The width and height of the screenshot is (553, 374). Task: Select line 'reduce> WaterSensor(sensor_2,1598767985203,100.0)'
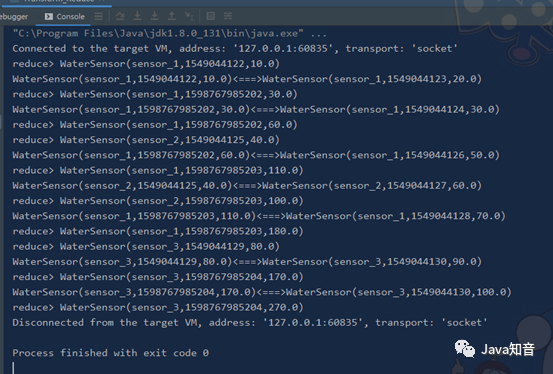(158, 201)
